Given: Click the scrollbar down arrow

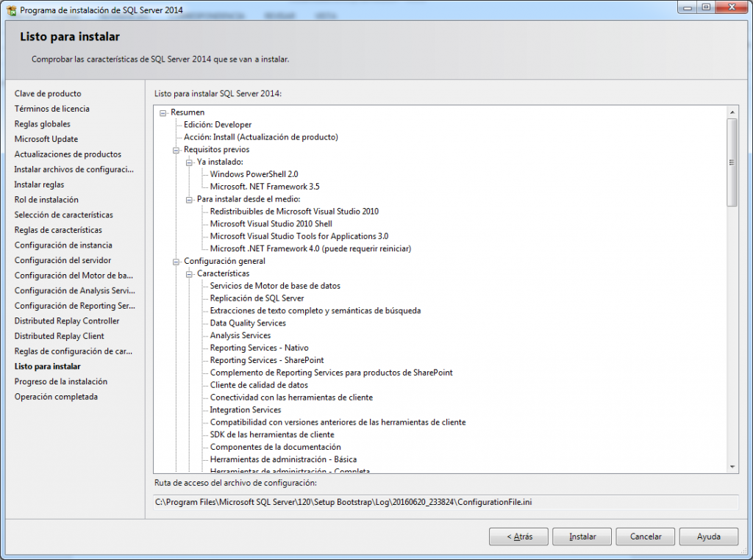Looking at the screenshot, I should [x=732, y=467].
